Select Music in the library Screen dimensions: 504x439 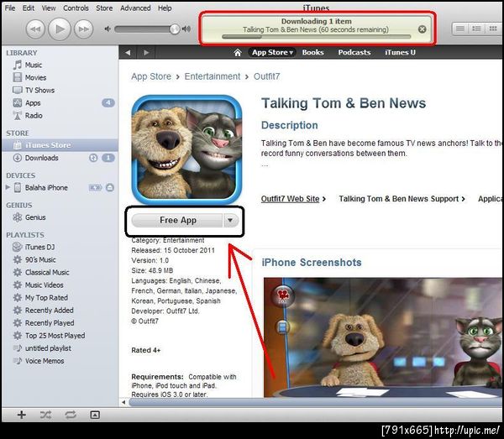[x=60, y=65]
